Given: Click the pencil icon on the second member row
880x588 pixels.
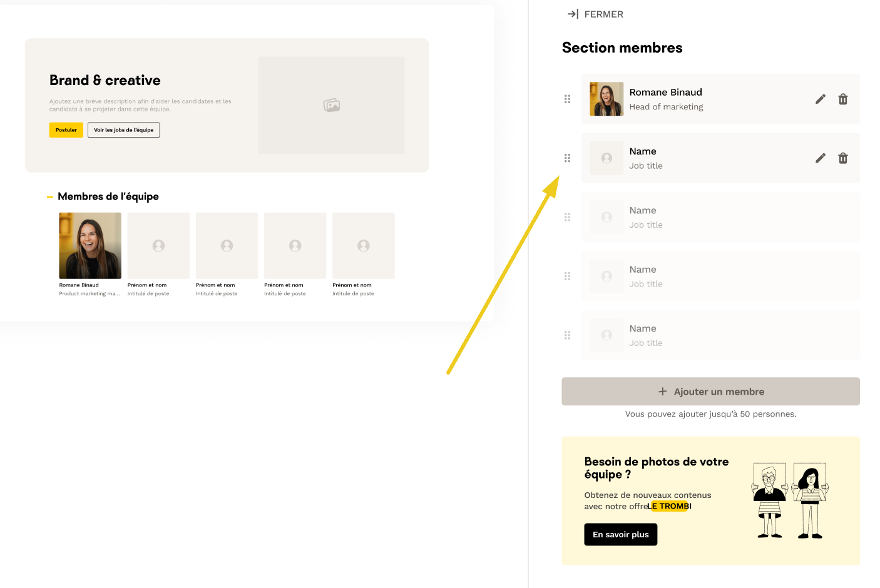Looking at the screenshot, I should pos(820,158).
